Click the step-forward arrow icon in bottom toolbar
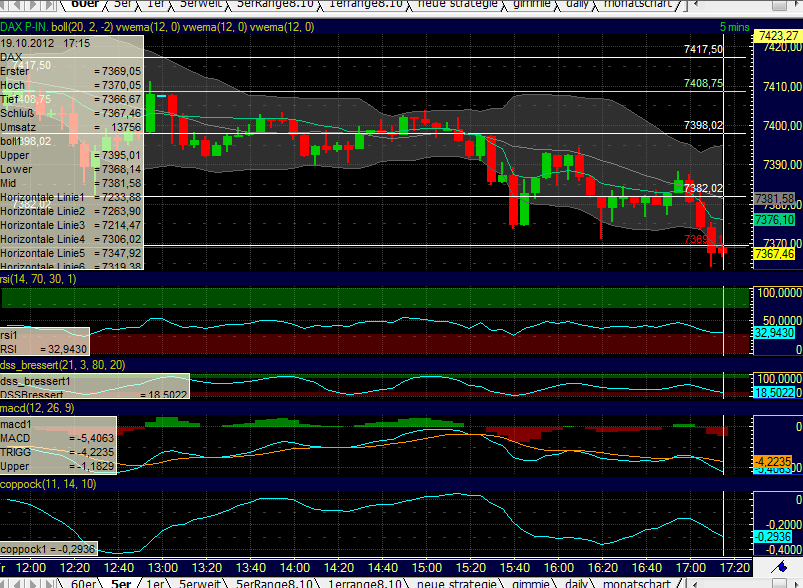Image resolution: width=803 pixels, height=588 pixels. tap(34, 582)
